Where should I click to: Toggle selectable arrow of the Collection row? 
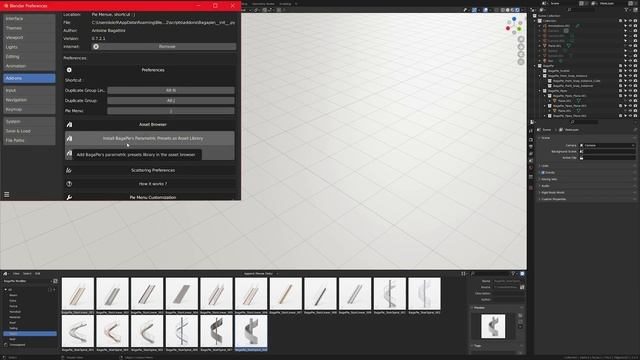point(625,21)
